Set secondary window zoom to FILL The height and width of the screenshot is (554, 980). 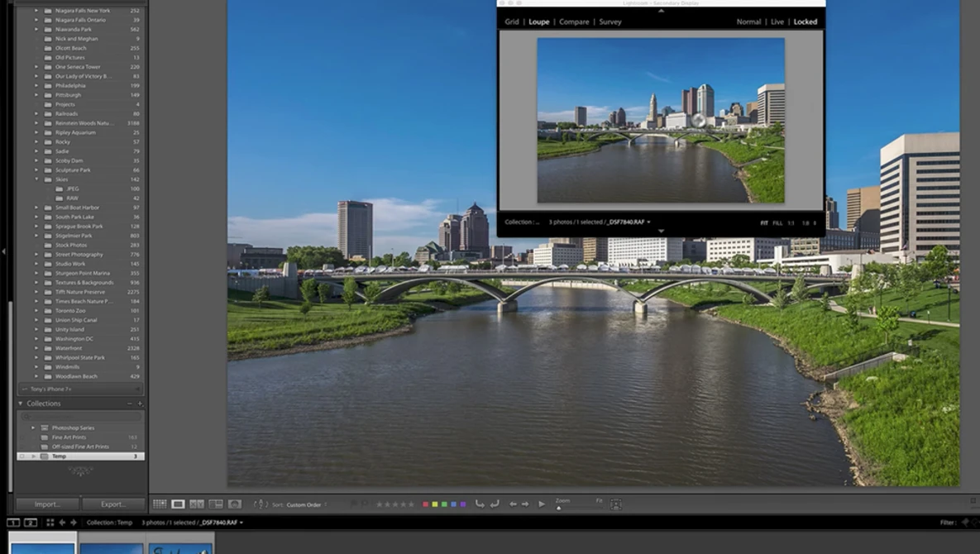coord(777,223)
